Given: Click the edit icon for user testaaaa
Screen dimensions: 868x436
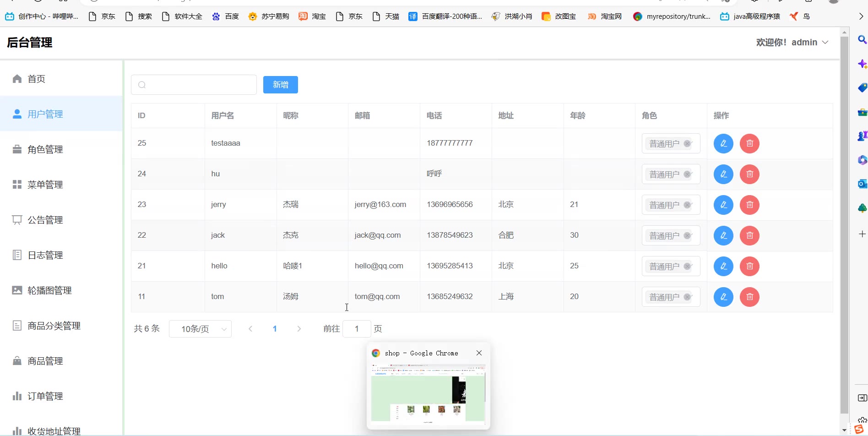Looking at the screenshot, I should [x=723, y=143].
